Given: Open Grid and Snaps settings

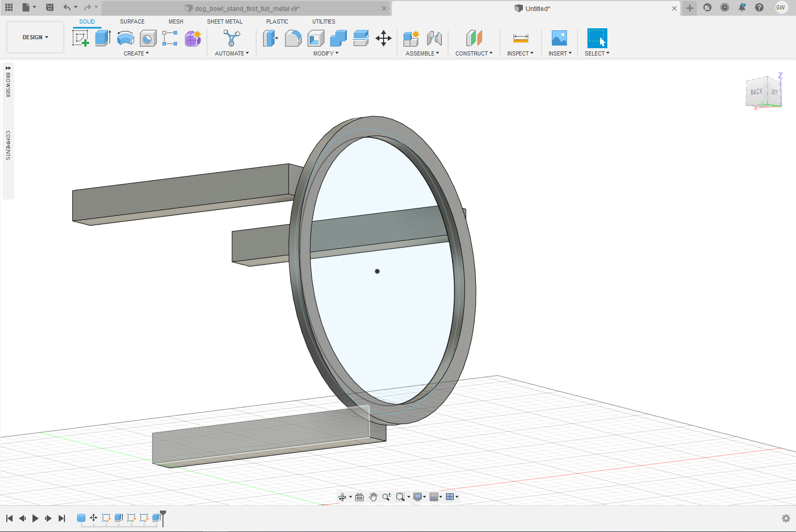Looking at the screenshot, I should (x=435, y=497).
